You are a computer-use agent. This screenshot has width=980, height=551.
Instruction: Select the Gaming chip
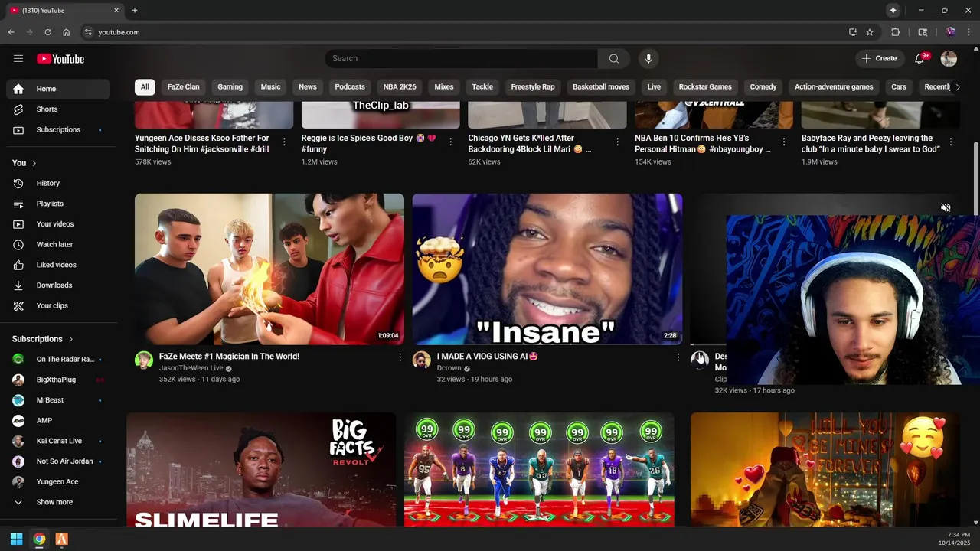tap(230, 87)
